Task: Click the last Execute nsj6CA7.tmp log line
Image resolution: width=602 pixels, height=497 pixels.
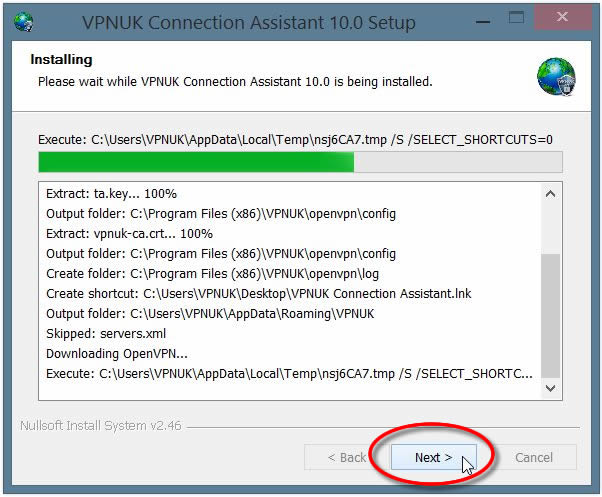Action: (x=289, y=373)
